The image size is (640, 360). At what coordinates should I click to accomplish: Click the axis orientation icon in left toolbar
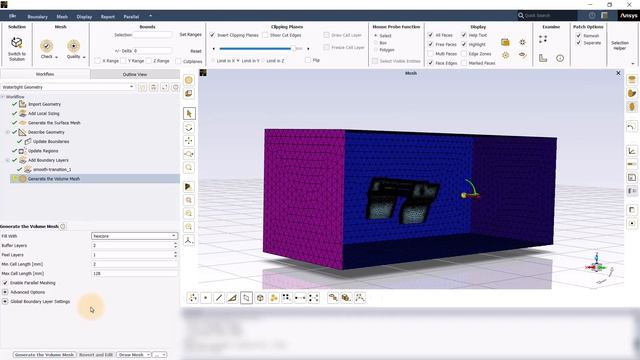pyautogui.click(x=189, y=240)
